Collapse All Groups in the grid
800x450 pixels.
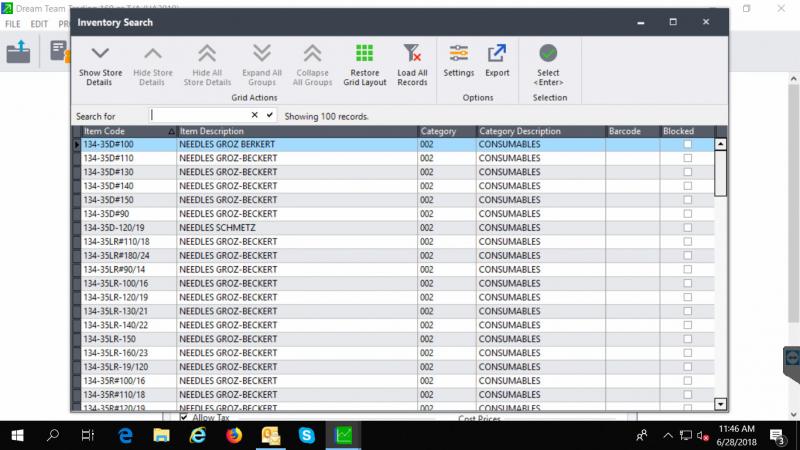pos(312,55)
